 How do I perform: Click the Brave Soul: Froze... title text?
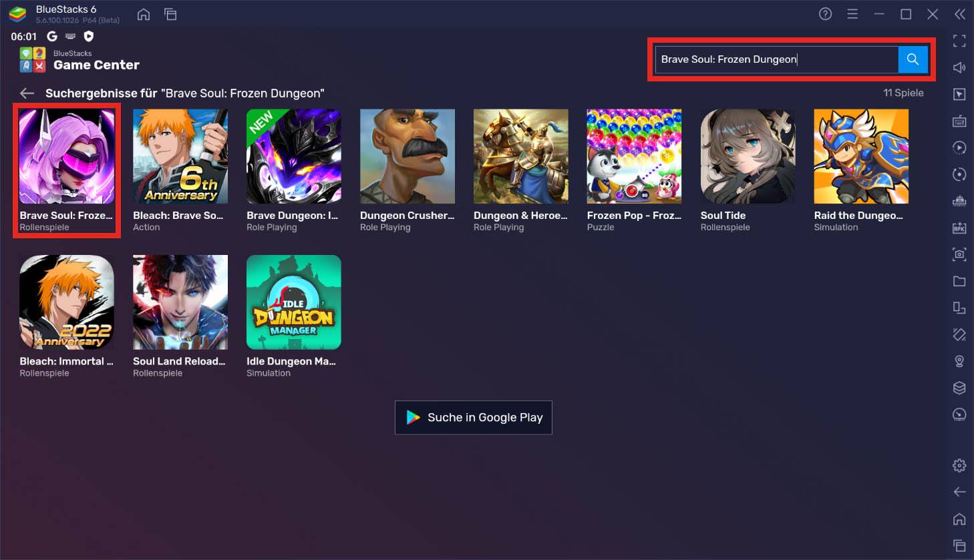(x=66, y=216)
